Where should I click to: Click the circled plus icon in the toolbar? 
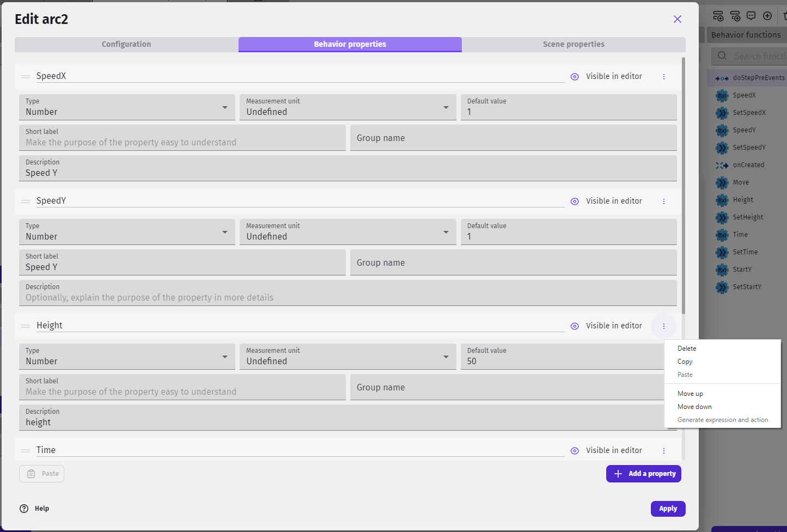[767, 16]
